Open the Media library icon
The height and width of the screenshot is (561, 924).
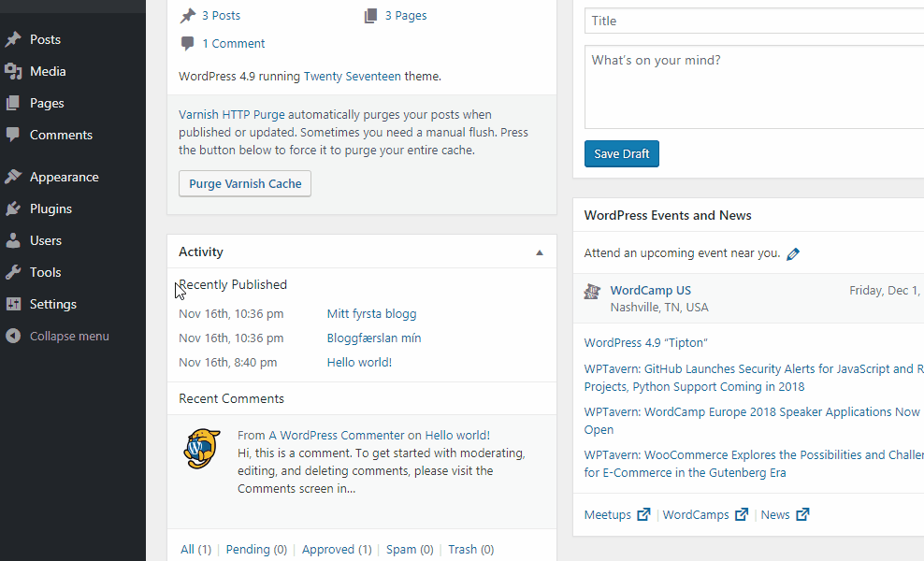pos(12,71)
